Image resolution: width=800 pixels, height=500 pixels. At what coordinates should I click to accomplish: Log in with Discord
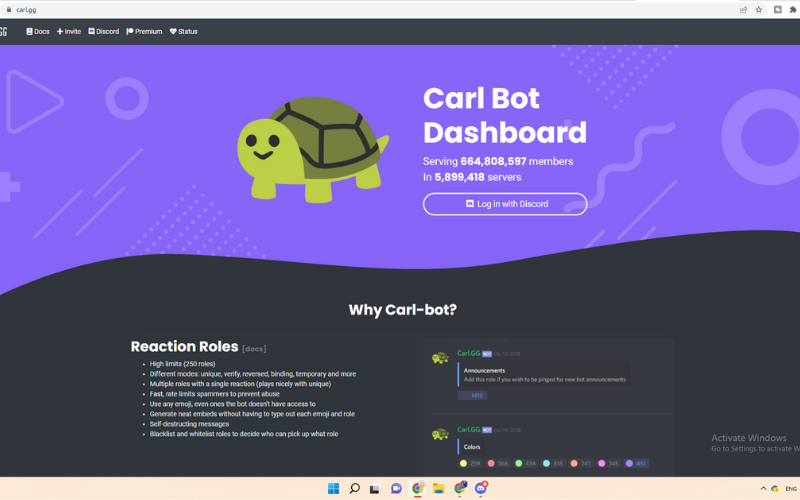pyautogui.click(x=505, y=204)
